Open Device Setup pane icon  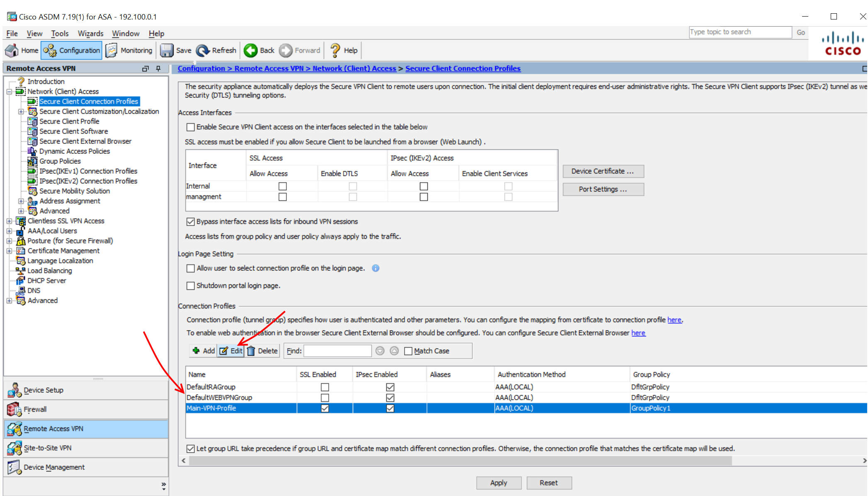[x=14, y=390]
